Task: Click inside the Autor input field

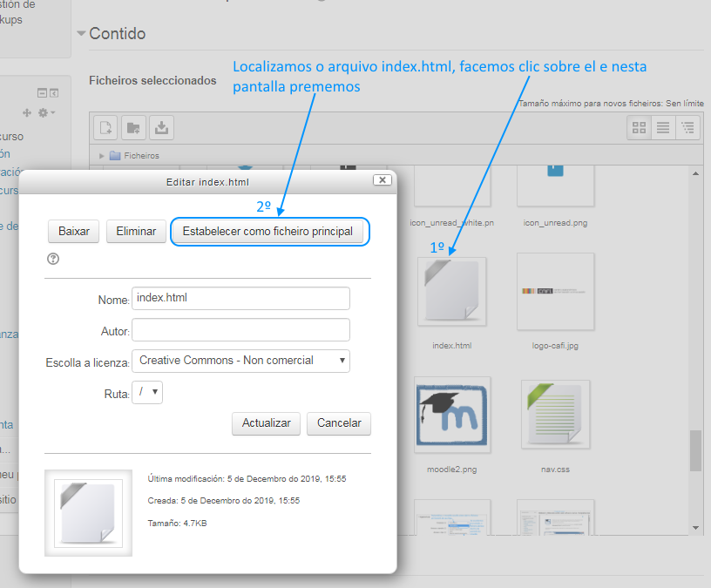Action: coord(241,330)
